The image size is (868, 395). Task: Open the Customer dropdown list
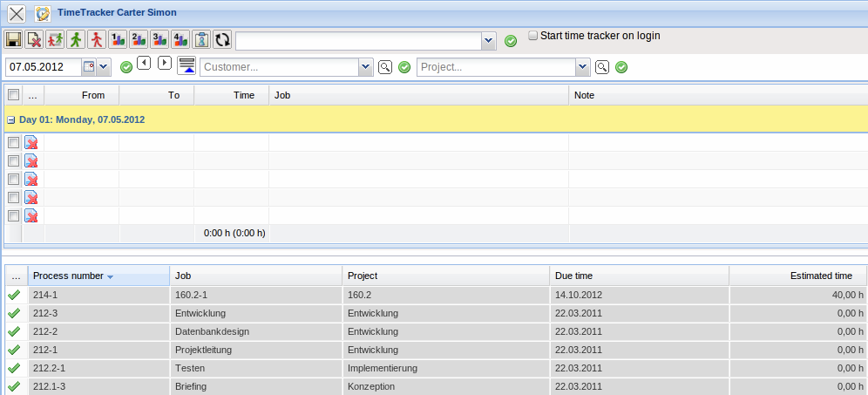[366, 67]
